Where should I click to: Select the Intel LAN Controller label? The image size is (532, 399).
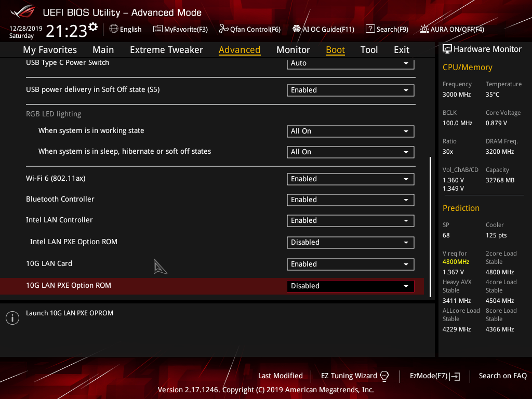(x=59, y=220)
